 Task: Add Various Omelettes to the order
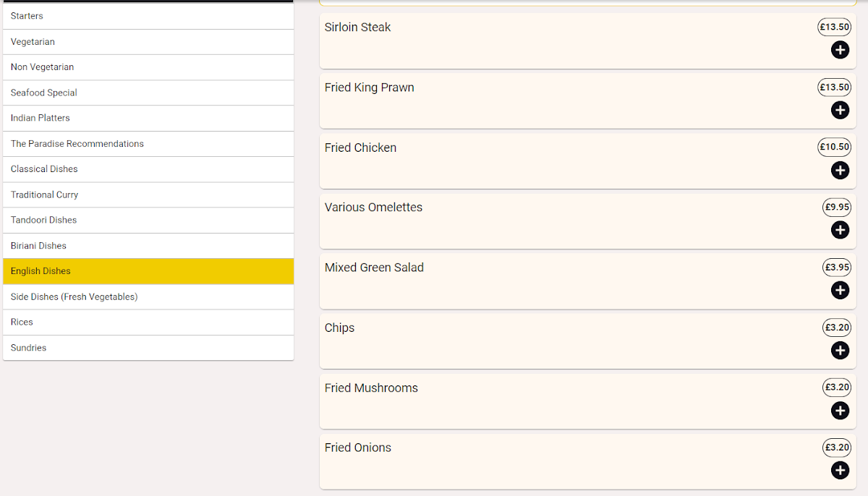[x=840, y=230]
